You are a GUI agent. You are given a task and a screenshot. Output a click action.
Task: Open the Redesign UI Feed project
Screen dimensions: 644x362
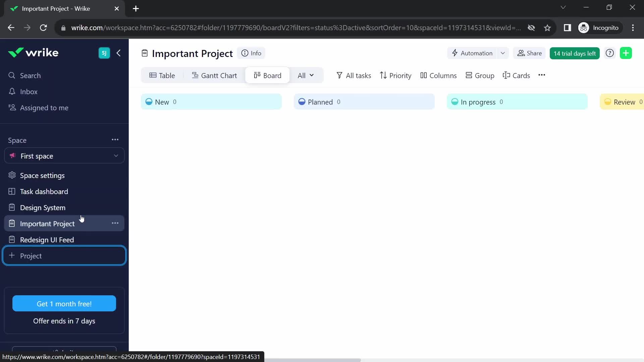coord(47,239)
